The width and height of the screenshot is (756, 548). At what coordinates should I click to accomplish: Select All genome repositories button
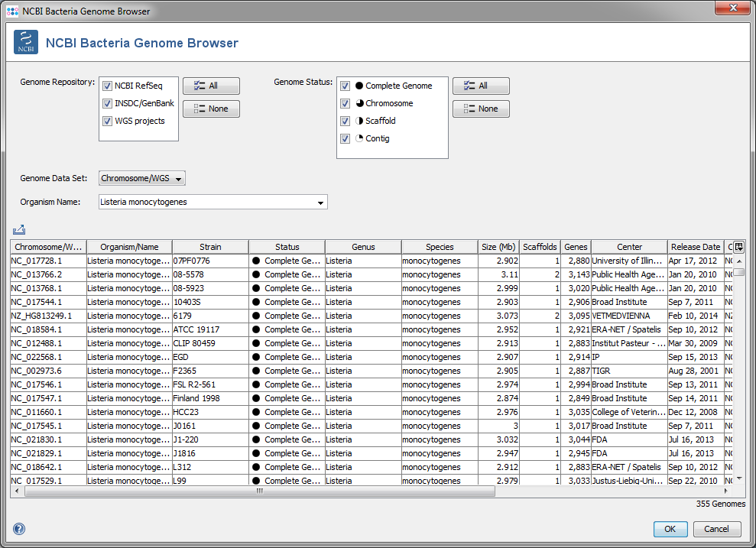pyautogui.click(x=211, y=86)
